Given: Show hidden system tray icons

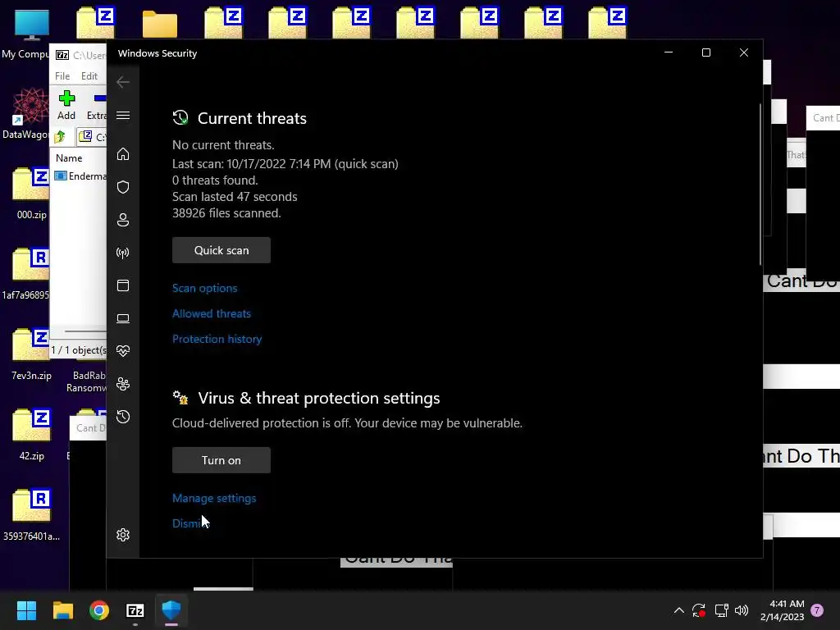Looking at the screenshot, I should point(678,610).
